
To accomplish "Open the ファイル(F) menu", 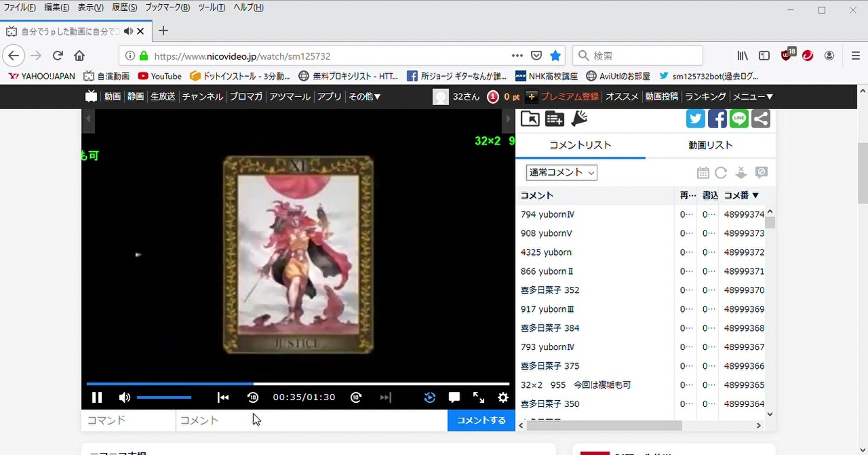I will point(20,7).
